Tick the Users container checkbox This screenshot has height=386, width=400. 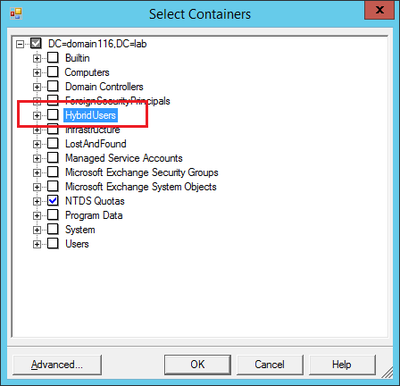(x=53, y=244)
